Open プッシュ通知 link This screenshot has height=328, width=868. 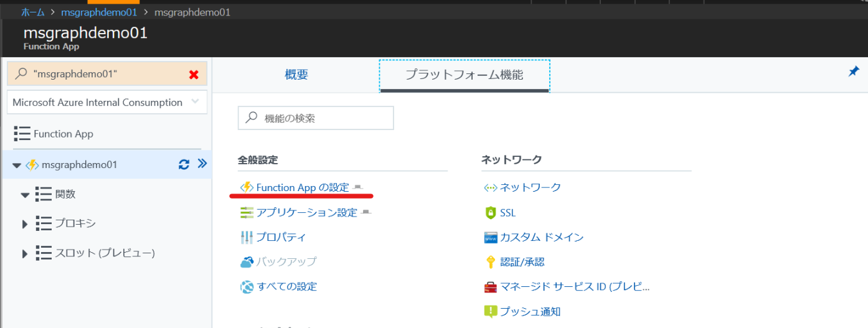531,311
